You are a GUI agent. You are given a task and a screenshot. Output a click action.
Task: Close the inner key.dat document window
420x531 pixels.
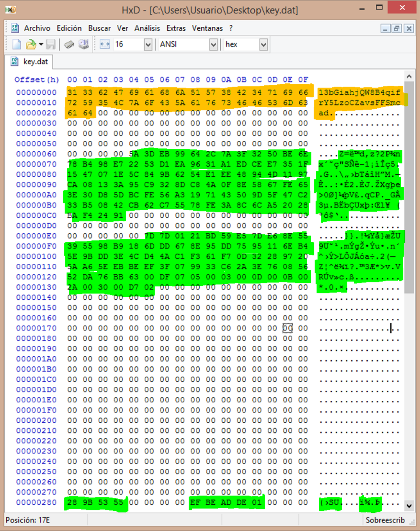pos(409,28)
